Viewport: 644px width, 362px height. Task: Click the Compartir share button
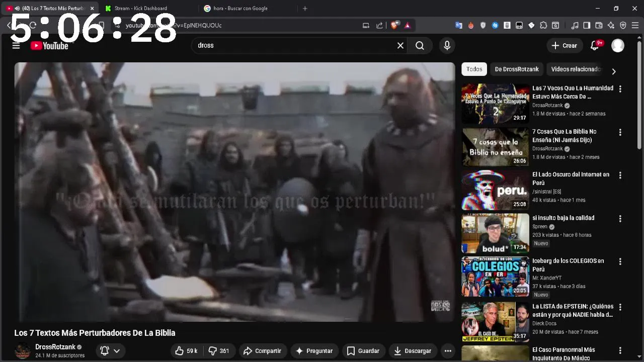pyautogui.click(x=262, y=351)
